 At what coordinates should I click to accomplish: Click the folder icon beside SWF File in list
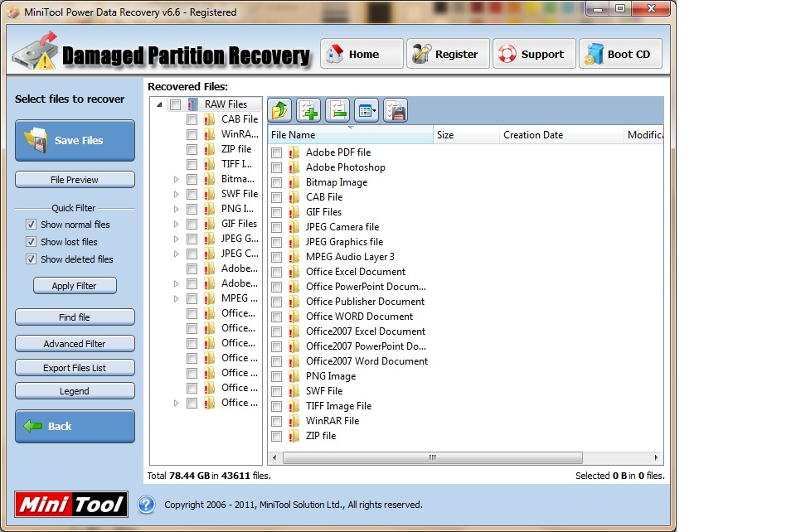pos(294,391)
